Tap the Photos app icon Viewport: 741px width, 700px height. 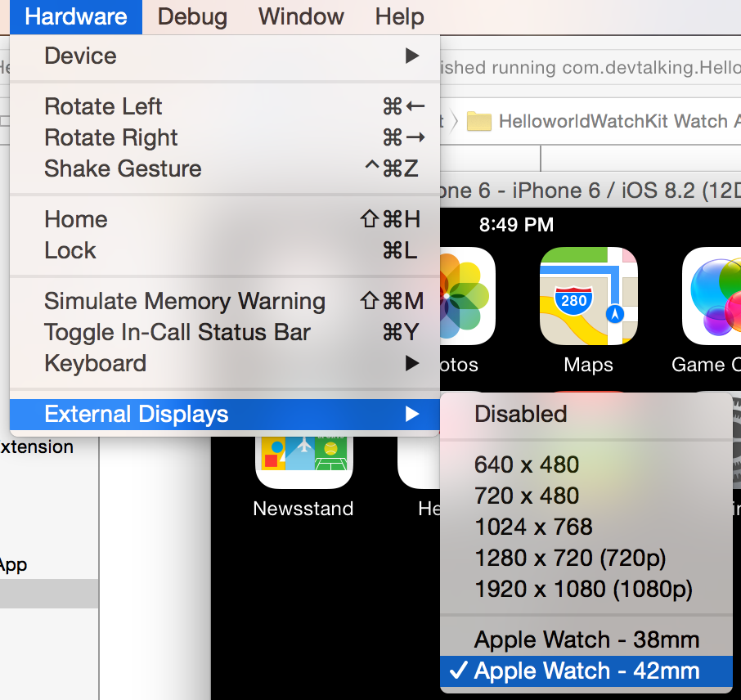click(467, 296)
